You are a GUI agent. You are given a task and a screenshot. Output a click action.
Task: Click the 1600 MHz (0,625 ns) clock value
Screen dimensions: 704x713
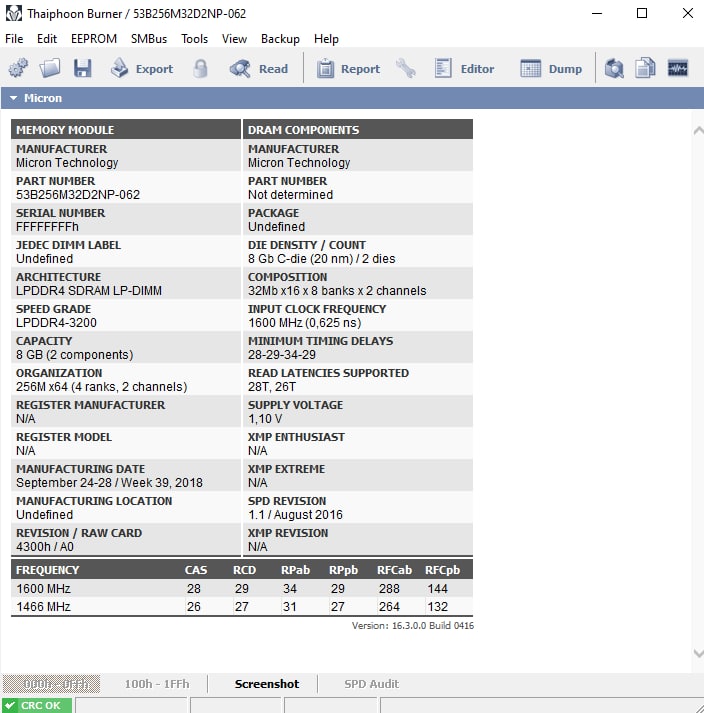pyautogui.click(x=305, y=323)
